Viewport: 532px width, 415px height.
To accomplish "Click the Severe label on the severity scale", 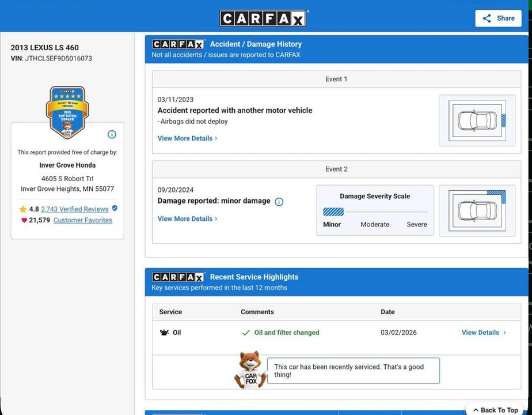I will point(417,224).
